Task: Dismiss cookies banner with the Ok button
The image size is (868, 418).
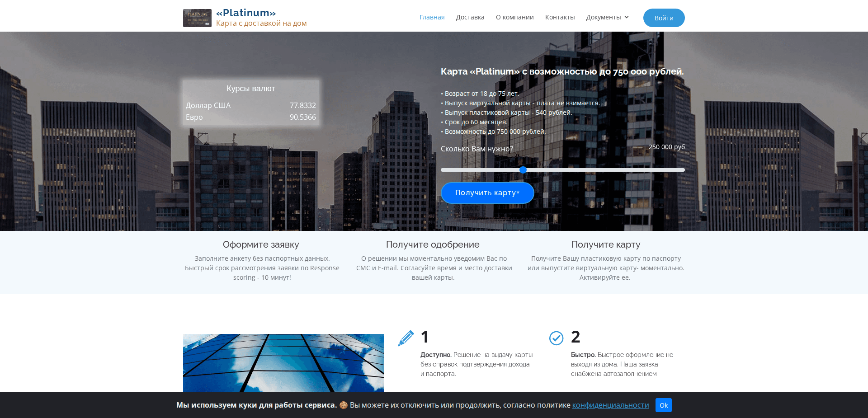Action: point(663,405)
